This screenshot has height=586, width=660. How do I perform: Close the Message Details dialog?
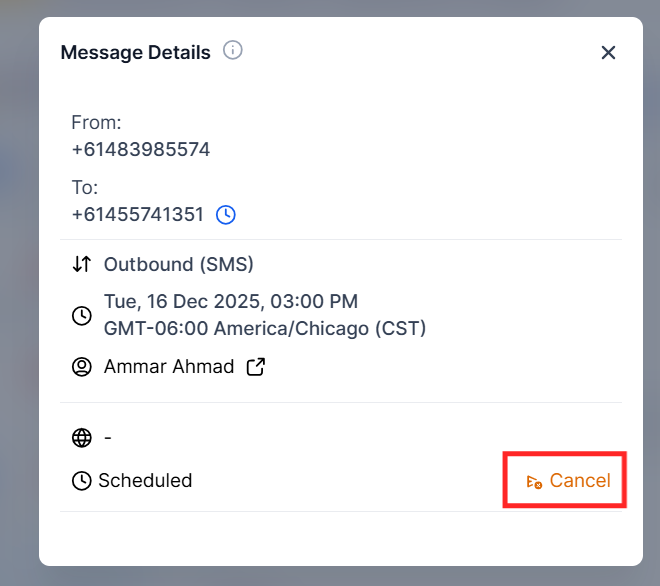(608, 52)
